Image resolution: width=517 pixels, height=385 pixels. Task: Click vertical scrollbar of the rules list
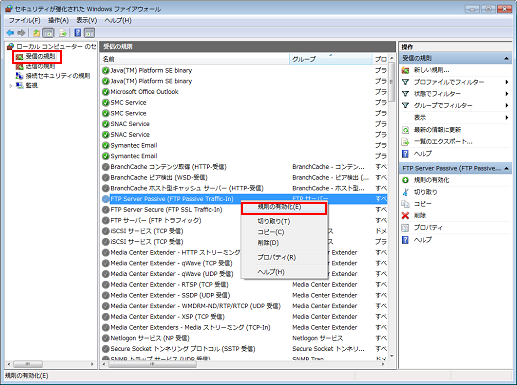[392, 82]
